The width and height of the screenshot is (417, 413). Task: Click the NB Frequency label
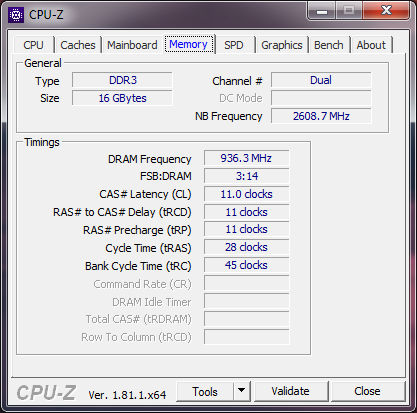point(229,116)
